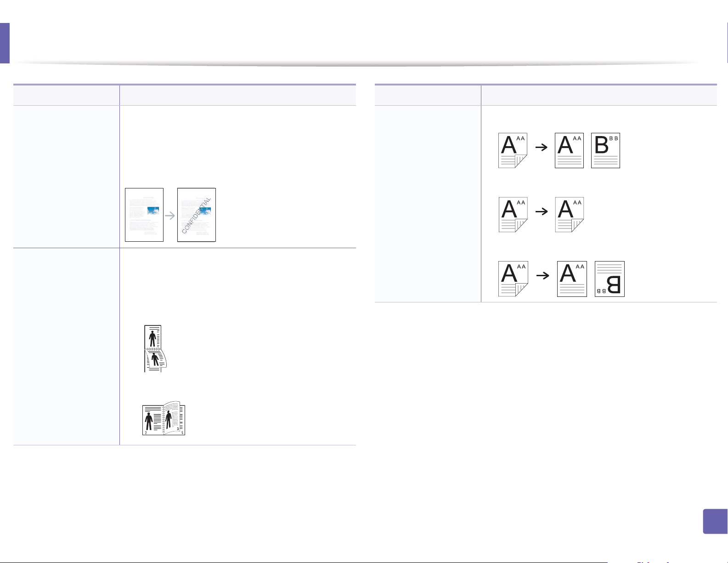Screen dimensions: 728x563
Task: Click the flat A page beside the upside-down B
Action: tap(572, 279)
